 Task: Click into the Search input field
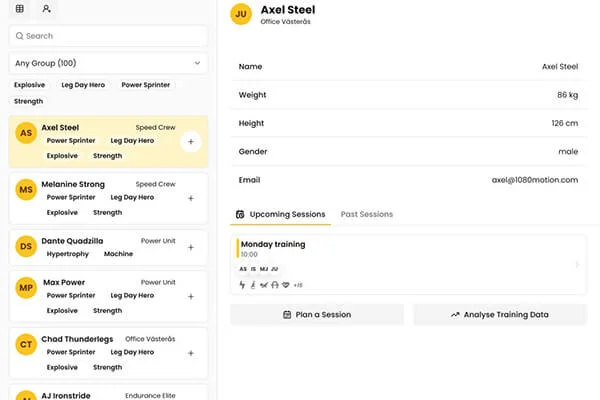click(x=108, y=36)
